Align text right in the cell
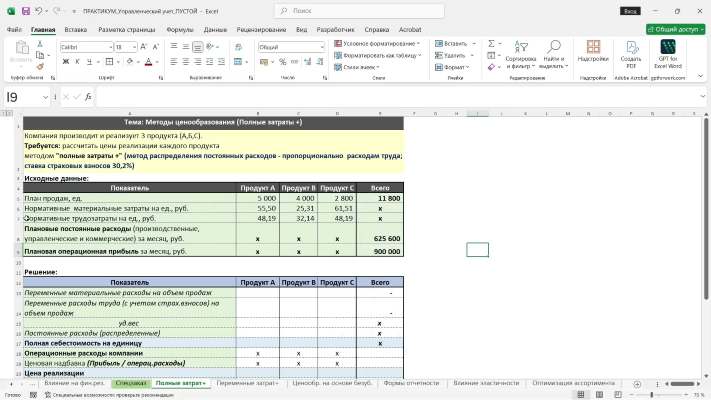Screen dimensions: 711x400 (x=198, y=62)
